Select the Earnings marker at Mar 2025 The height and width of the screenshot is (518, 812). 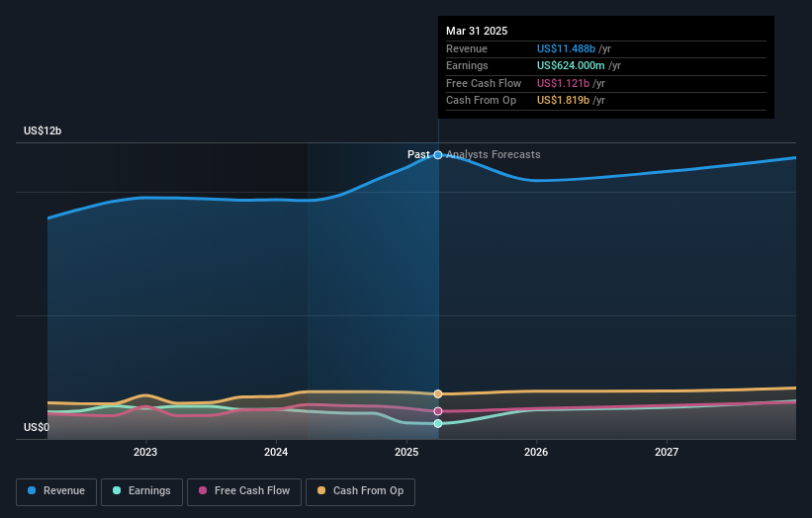pos(438,423)
